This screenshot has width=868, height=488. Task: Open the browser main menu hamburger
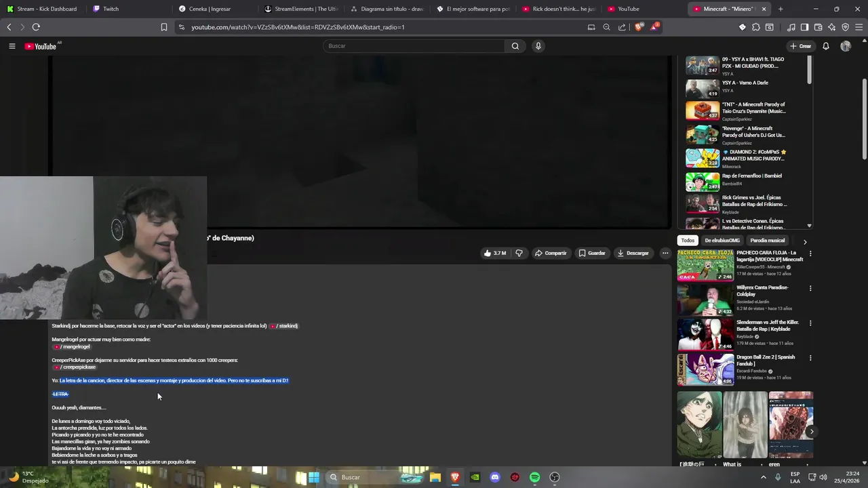point(859,27)
